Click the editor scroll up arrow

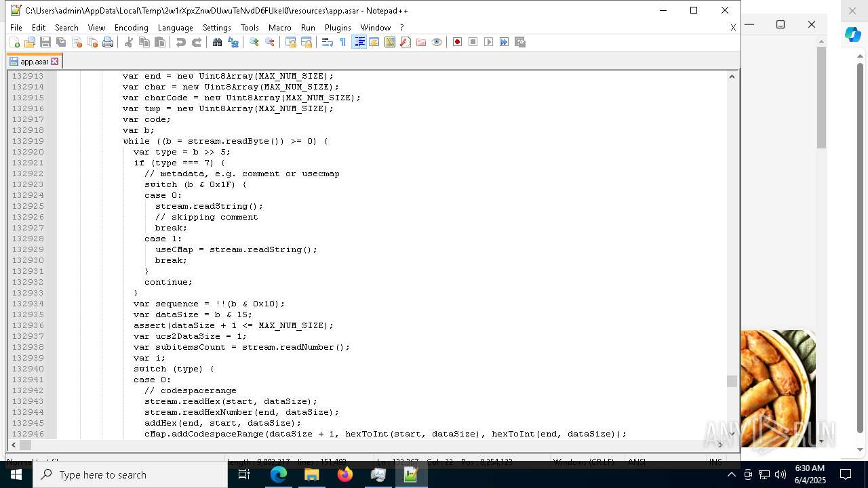732,76
